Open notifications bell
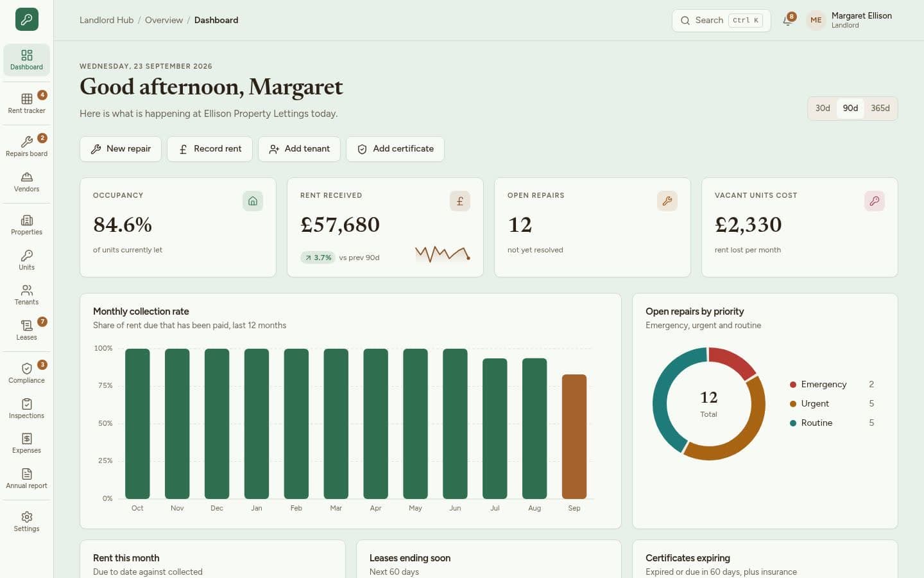This screenshot has width=924, height=578. [788, 21]
